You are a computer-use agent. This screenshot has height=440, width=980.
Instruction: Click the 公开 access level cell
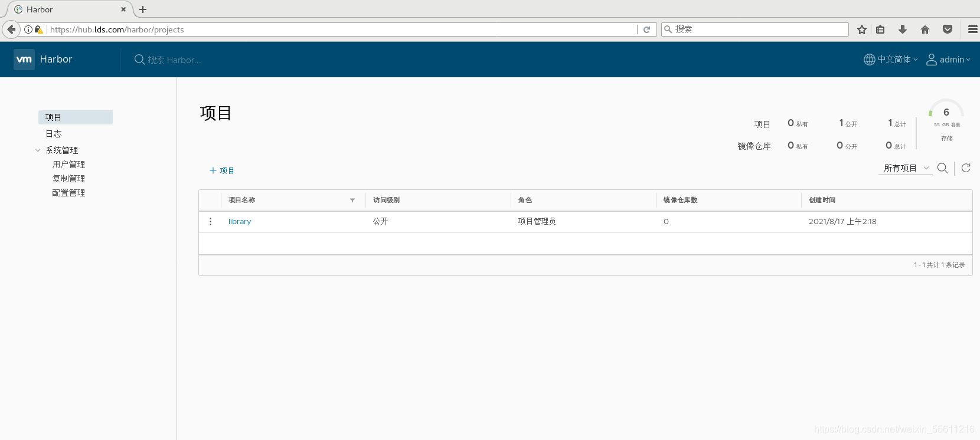(x=381, y=222)
